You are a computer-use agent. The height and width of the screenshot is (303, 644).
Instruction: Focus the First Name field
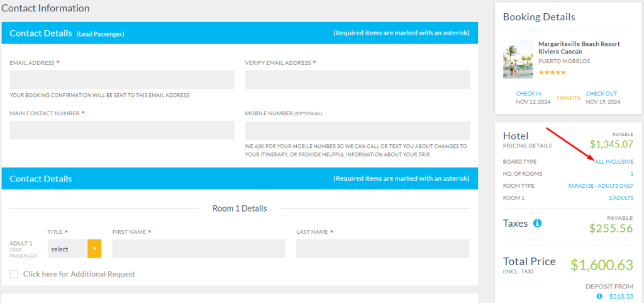click(199, 249)
